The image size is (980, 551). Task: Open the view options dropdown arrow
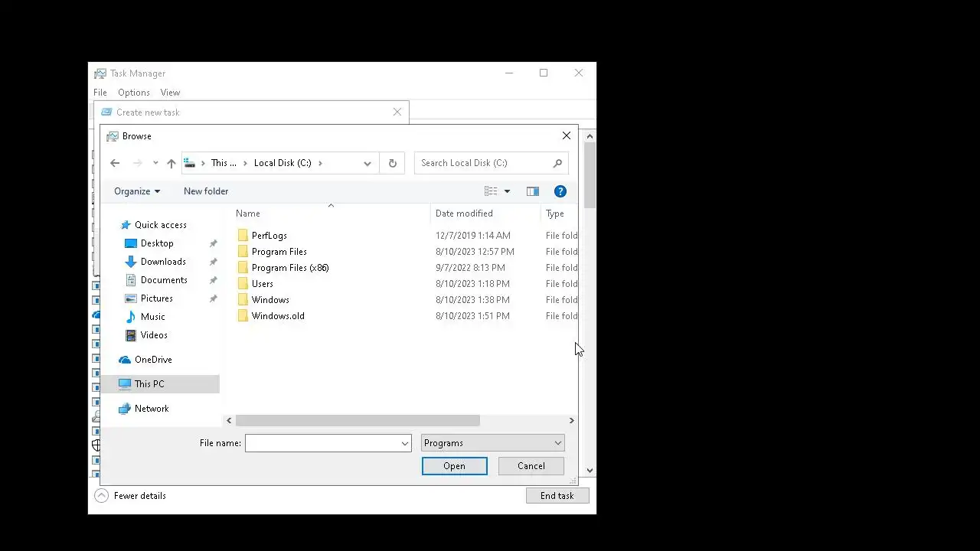[507, 191]
